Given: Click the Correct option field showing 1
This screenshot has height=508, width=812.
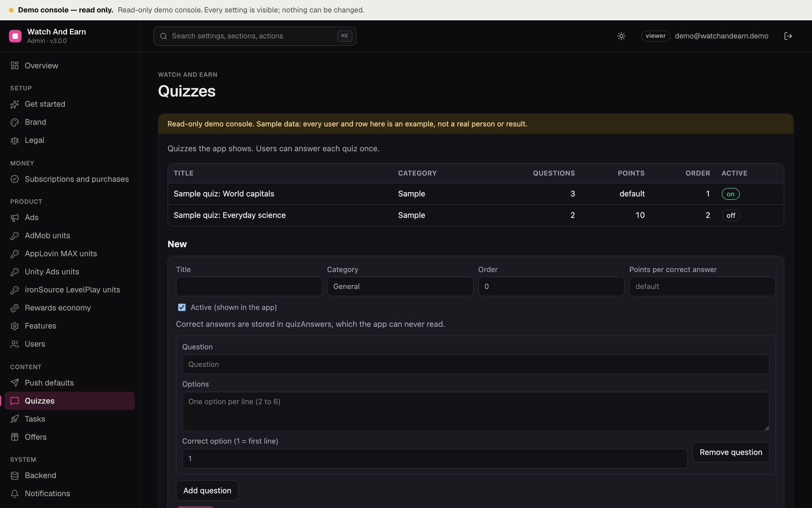Looking at the screenshot, I should click(435, 458).
